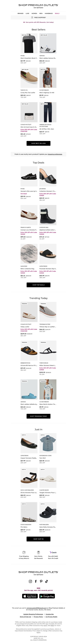Click the SHOP BEST SELLERS button
Screen dimensions: 77x644
[38, 143]
